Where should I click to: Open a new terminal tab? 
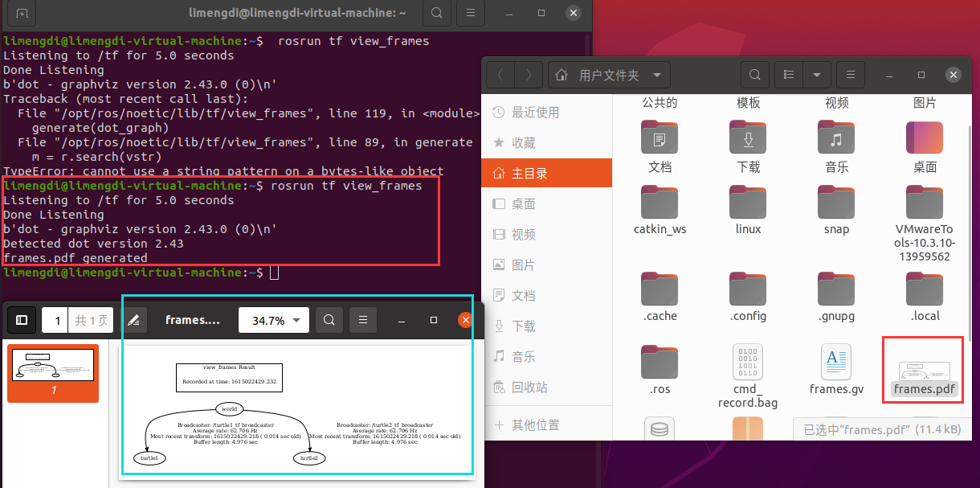21,14
